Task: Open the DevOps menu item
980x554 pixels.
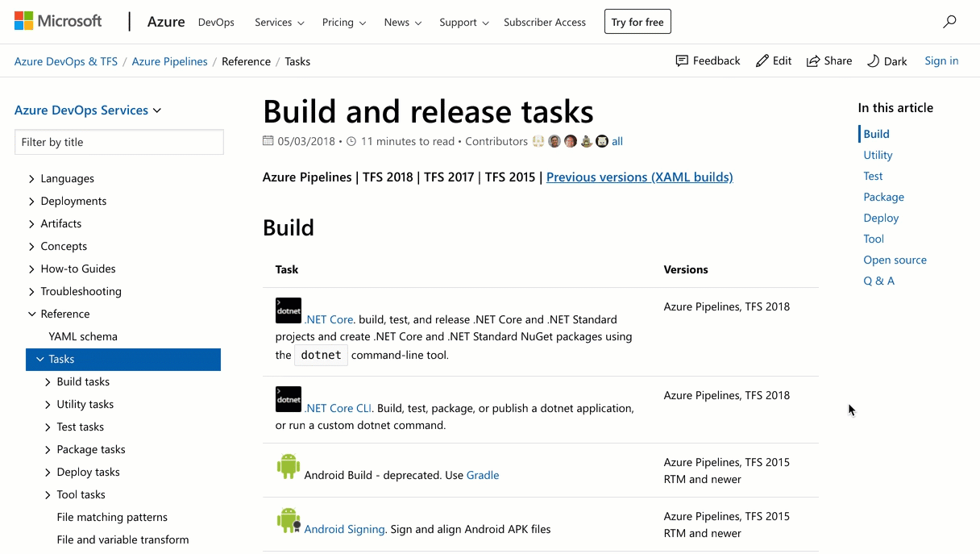Action: (x=215, y=23)
